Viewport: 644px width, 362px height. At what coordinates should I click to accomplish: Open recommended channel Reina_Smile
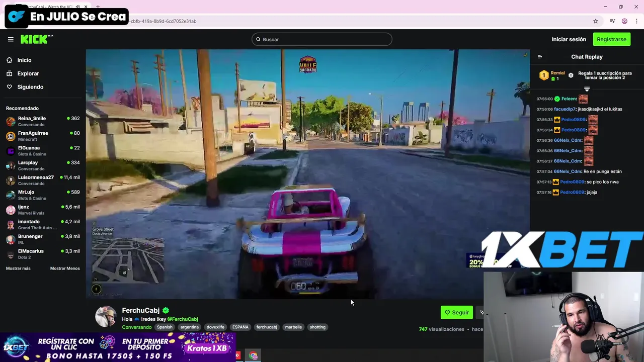click(x=43, y=121)
